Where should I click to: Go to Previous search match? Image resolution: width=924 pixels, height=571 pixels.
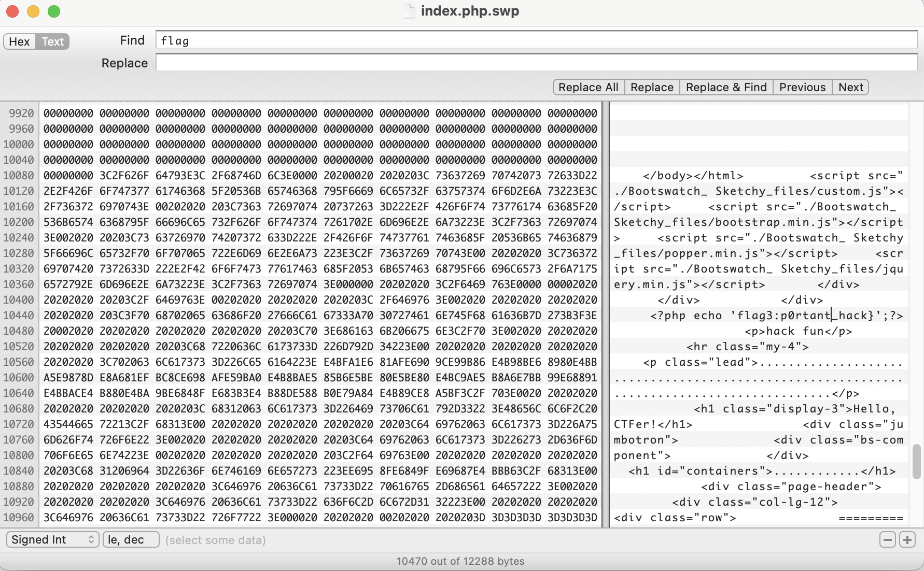point(802,87)
